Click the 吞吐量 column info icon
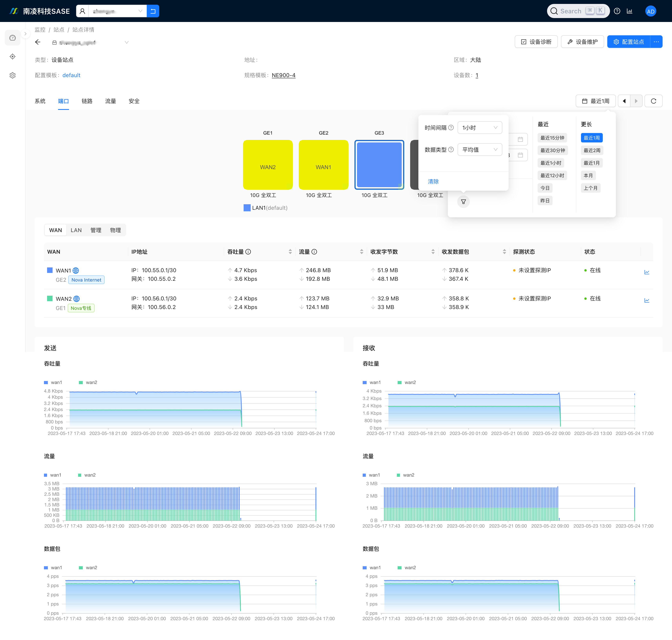This screenshot has width=672, height=640. point(248,252)
